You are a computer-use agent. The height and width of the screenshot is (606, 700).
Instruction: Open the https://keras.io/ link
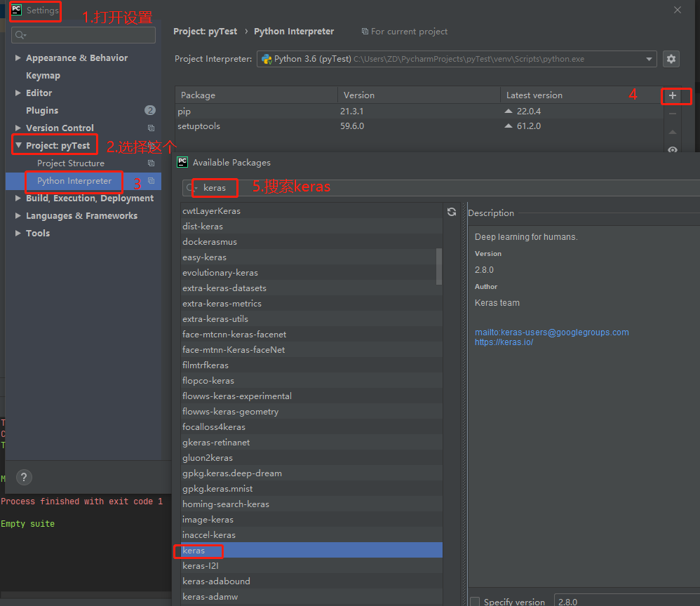coord(504,342)
